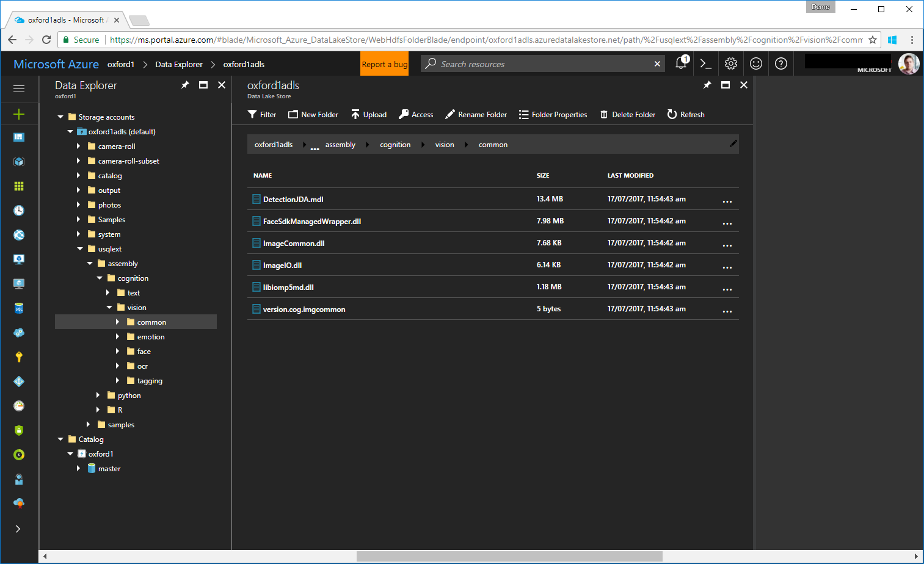The width and height of the screenshot is (924, 564).
Task: Expand sidebar with More services chevron
Action: tap(18, 529)
